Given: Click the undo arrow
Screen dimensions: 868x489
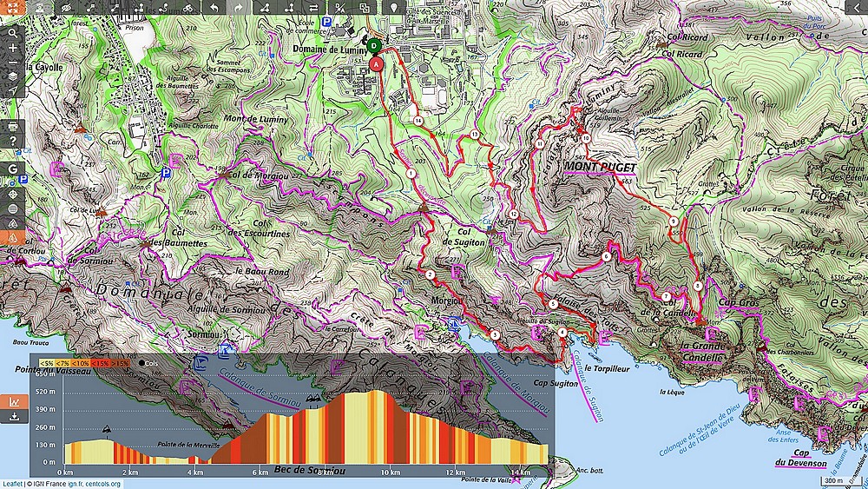Looking at the screenshot, I should click(214, 7).
